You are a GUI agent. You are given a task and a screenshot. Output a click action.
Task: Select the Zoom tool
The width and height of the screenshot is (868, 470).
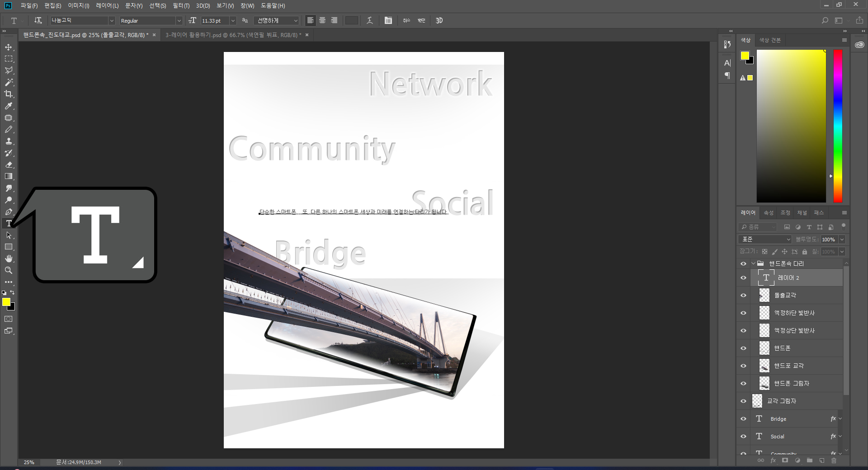tap(9, 270)
